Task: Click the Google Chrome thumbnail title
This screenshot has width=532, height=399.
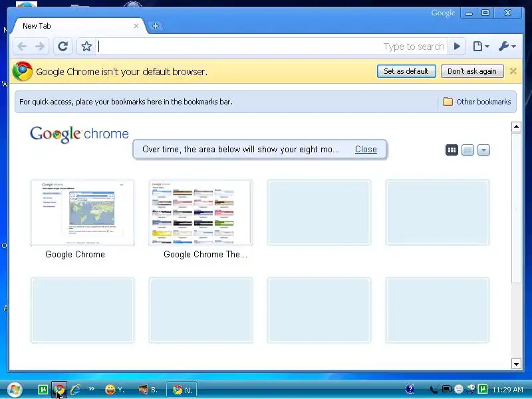Action: point(75,255)
